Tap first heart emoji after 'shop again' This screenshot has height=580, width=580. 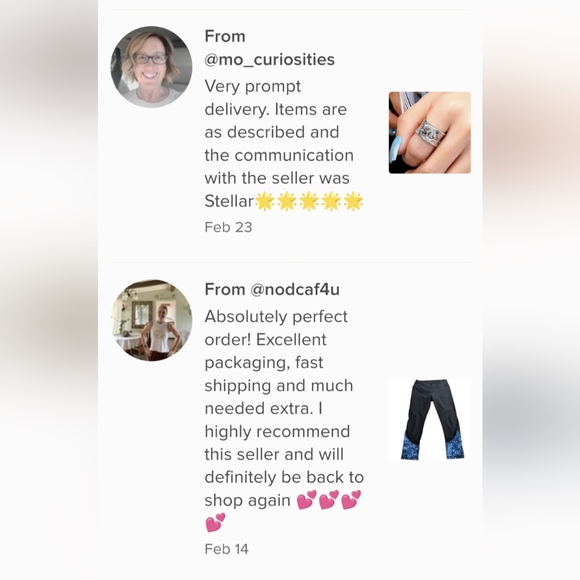pos(306,500)
